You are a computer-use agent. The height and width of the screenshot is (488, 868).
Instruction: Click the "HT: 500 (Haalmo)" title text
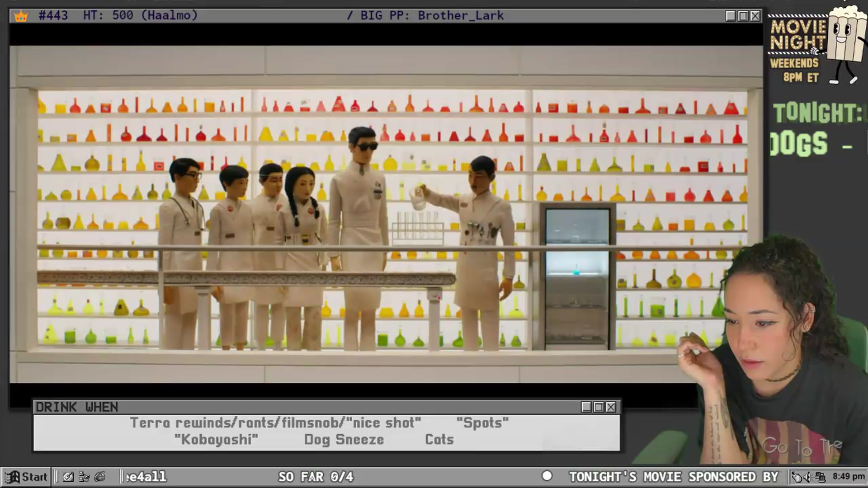pyautogui.click(x=141, y=16)
